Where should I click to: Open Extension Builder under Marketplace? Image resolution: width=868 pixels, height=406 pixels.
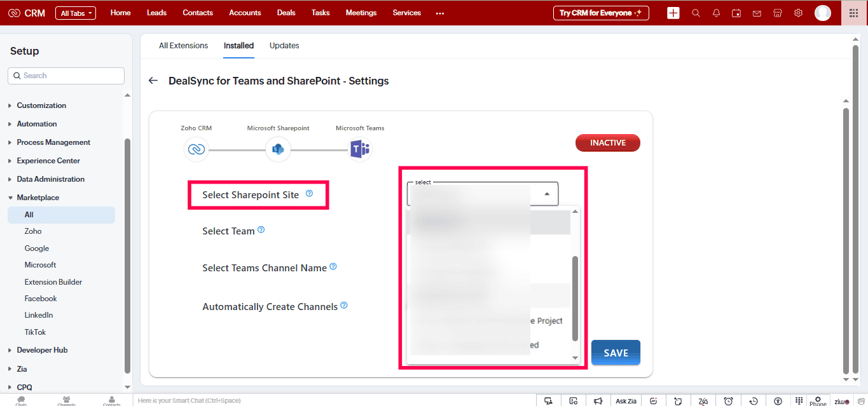point(53,282)
